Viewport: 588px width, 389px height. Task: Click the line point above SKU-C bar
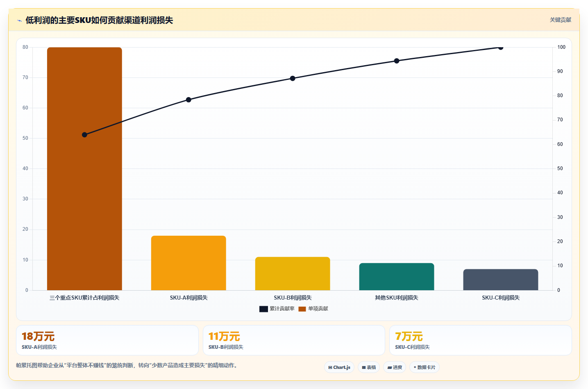point(501,47)
